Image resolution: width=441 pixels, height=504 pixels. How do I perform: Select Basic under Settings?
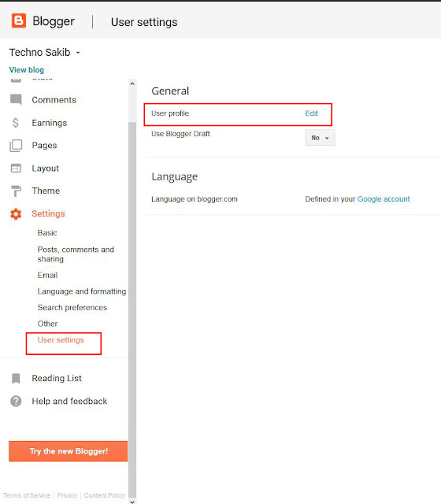coord(47,233)
